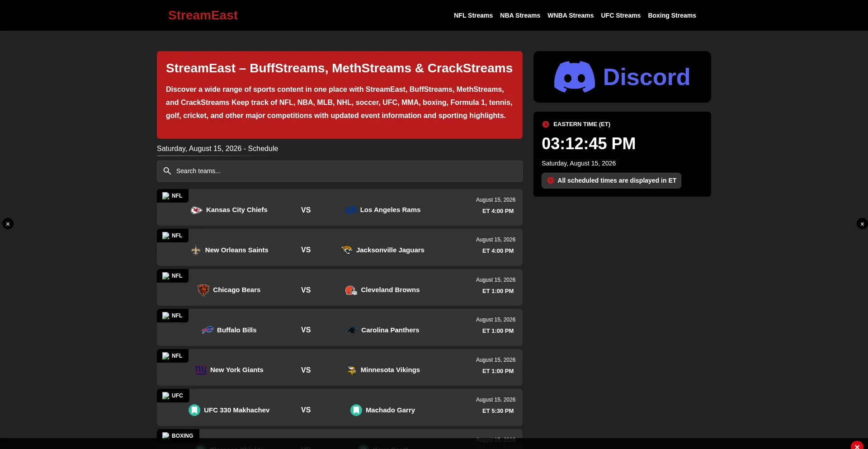
Task: Click ET 5:30 PM UFC start time
Action: [x=498, y=411]
